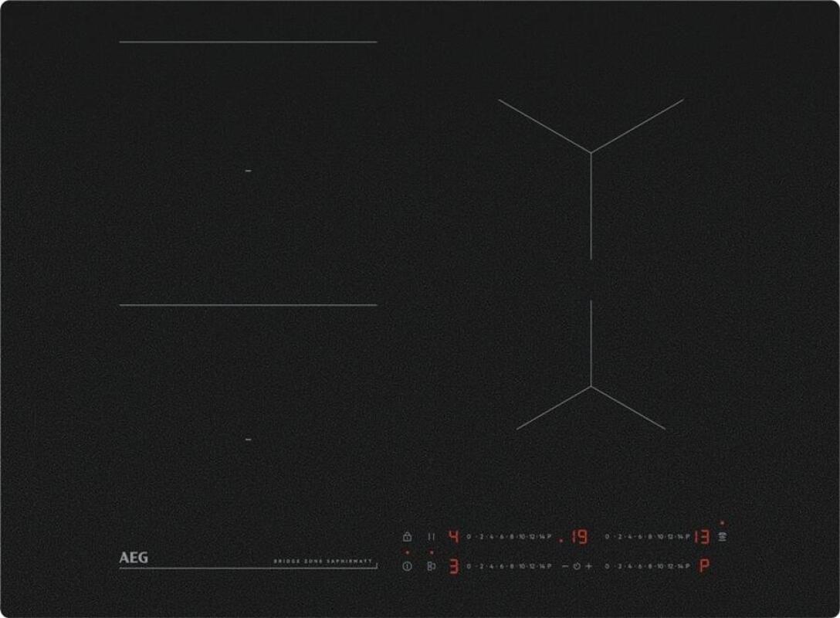
Task: Enable power boost P on lower-right zone slider
Action: coord(689,566)
